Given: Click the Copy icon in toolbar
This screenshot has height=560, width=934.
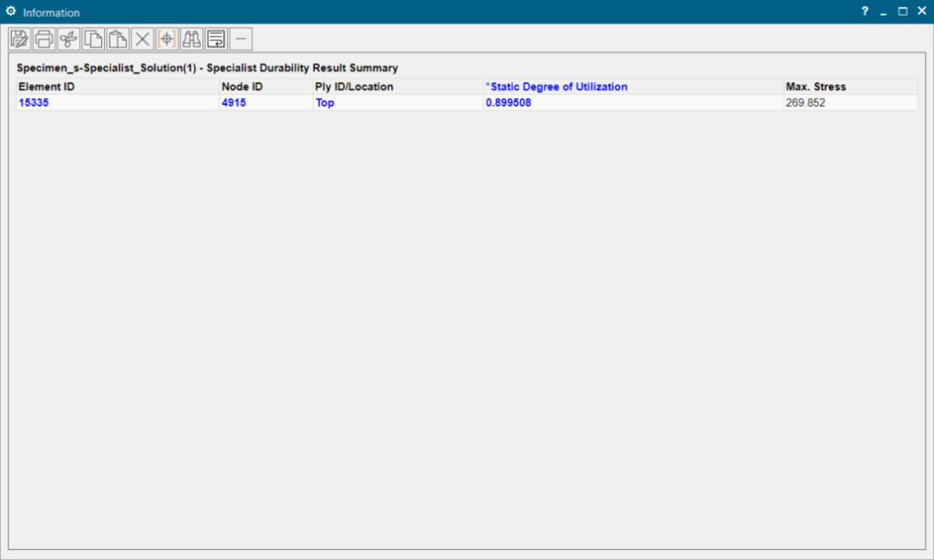Looking at the screenshot, I should 93,39.
